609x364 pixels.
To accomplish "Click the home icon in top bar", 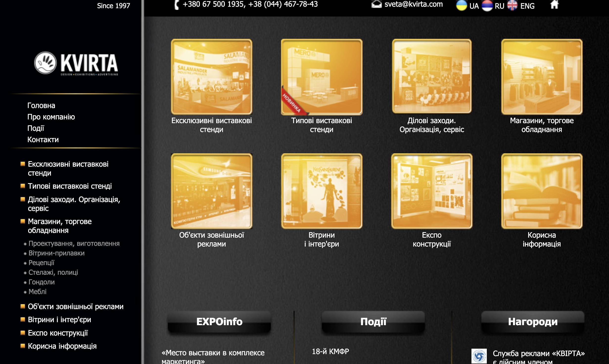I will [x=554, y=4].
